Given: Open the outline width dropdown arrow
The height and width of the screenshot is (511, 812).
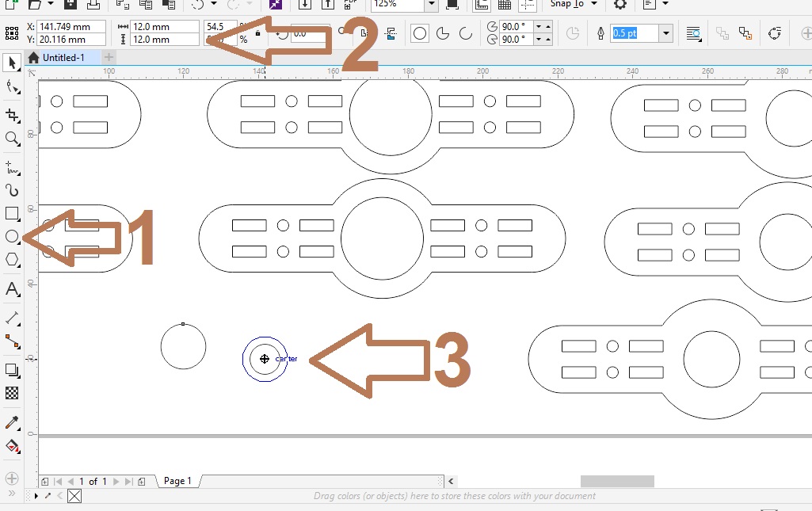Looking at the screenshot, I should (666, 33).
